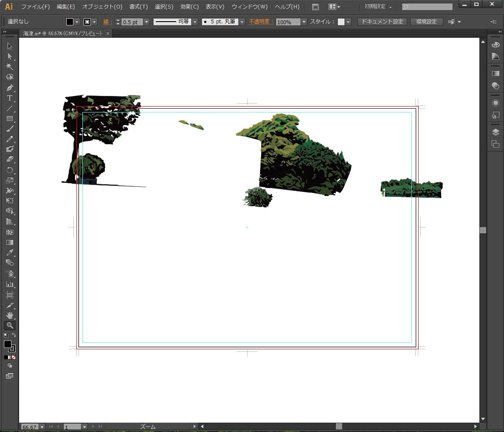Open the Appearance panel
Viewport: 504px width, 432px height.
[x=496, y=103]
